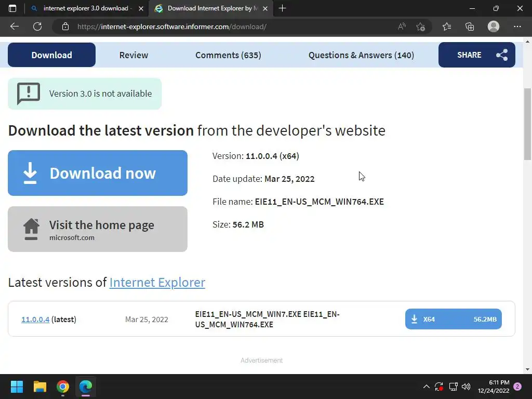Screen dimensions: 532x399
Task: Click the download arrow icon on Download now
Action: coord(30,173)
